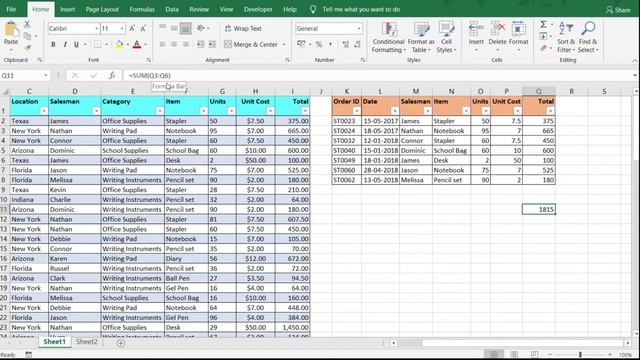The image size is (640, 360).
Task: Toggle middle vertical alignment
Action: coord(174,28)
